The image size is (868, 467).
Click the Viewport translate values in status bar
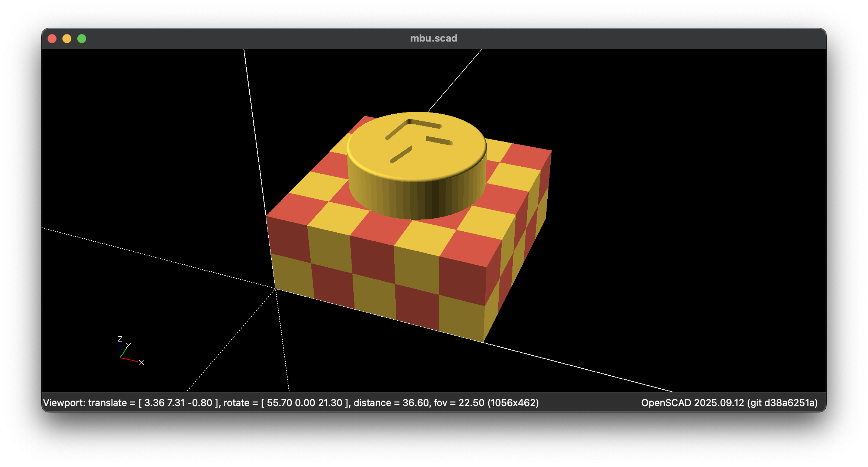click(x=178, y=403)
